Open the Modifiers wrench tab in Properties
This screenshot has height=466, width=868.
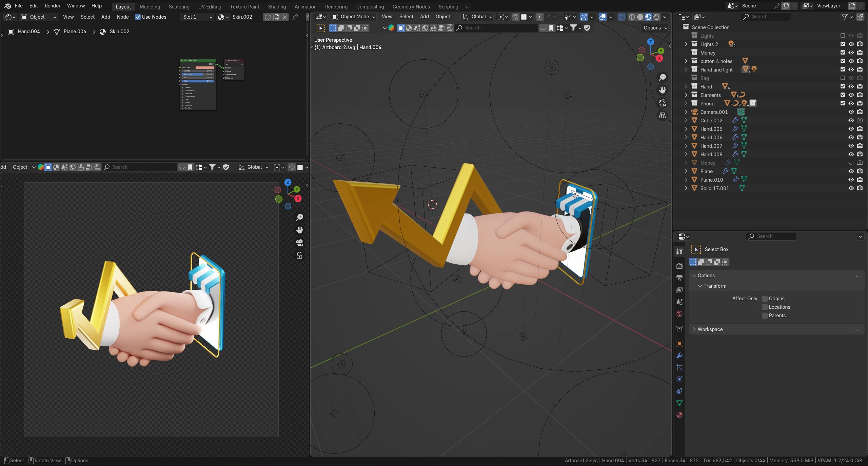click(679, 356)
